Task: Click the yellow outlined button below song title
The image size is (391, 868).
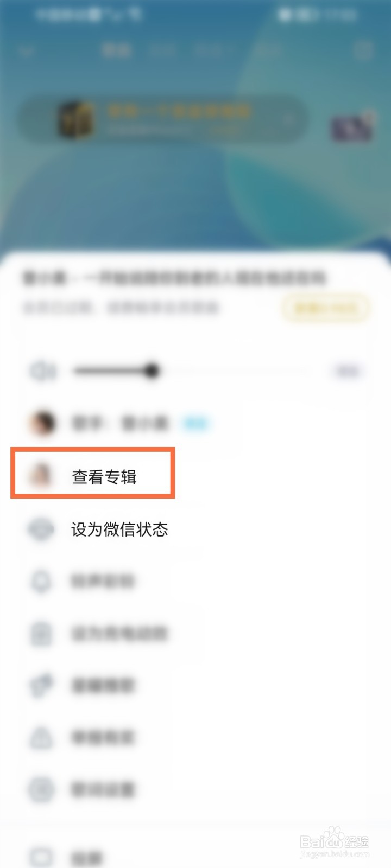Action: [x=326, y=308]
